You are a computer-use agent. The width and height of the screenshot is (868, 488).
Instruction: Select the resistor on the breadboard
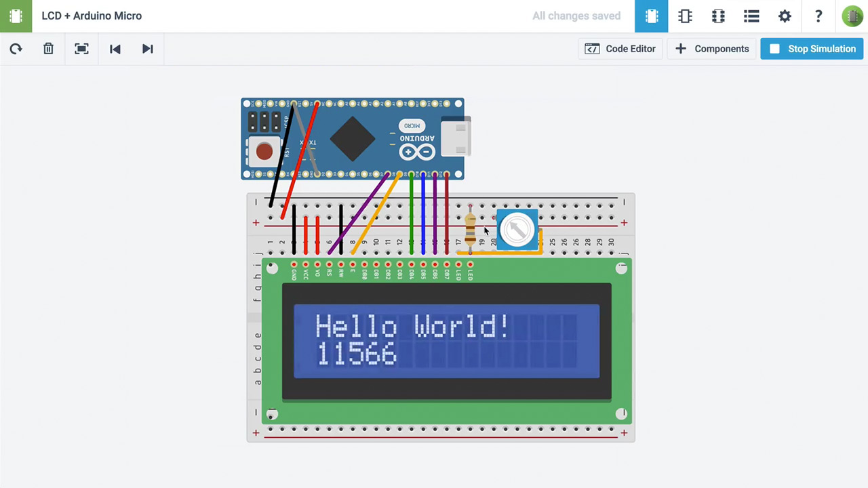tap(470, 229)
